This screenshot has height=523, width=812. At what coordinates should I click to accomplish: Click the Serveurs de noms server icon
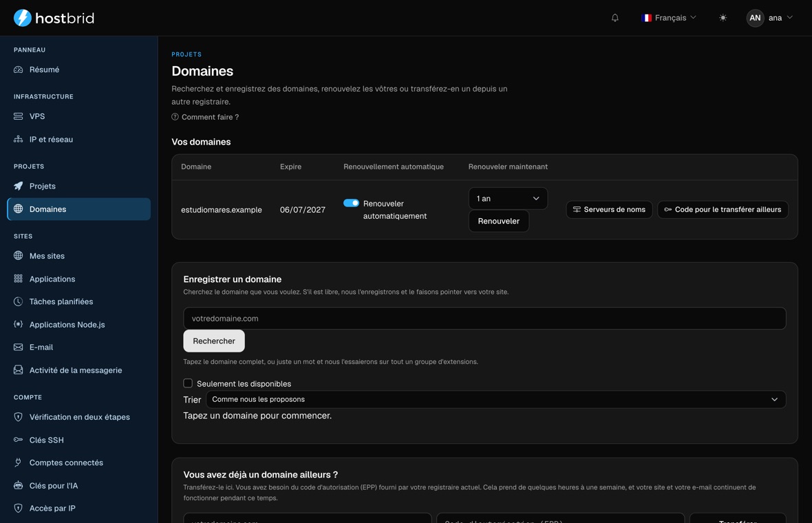point(577,209)
